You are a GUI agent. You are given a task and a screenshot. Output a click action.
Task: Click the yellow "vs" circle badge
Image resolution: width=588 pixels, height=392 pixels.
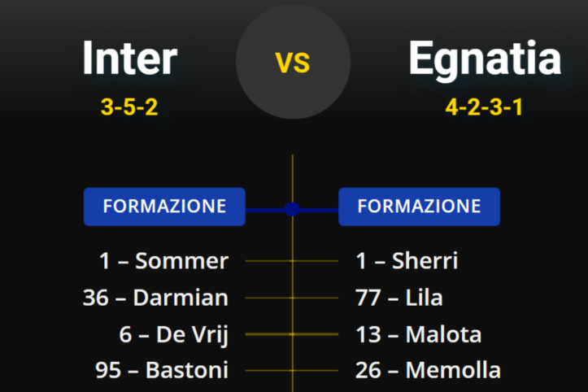293,62
